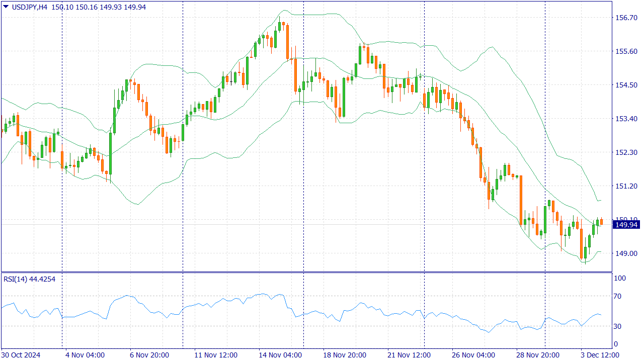Screen dimensions: 644x362
Task: Click the USDJPY,H4 chart title text
Action: (x=30, y=7)
